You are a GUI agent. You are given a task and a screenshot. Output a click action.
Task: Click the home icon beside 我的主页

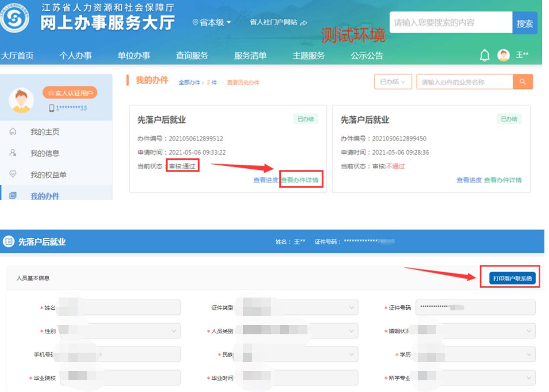(x=13, y=132)
